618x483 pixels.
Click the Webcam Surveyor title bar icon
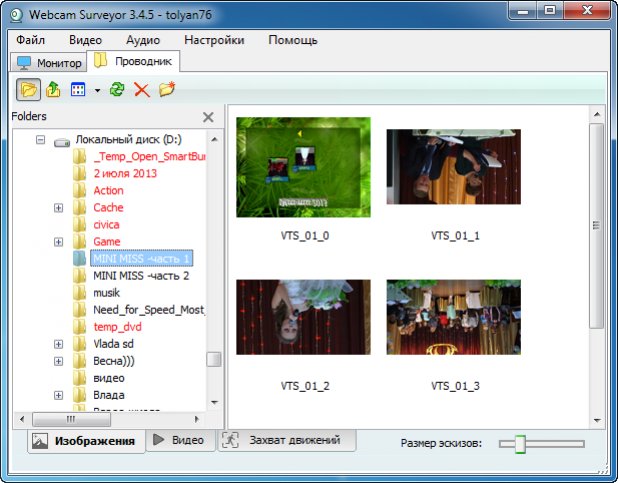pyautogui.click(x=16, y=15)
